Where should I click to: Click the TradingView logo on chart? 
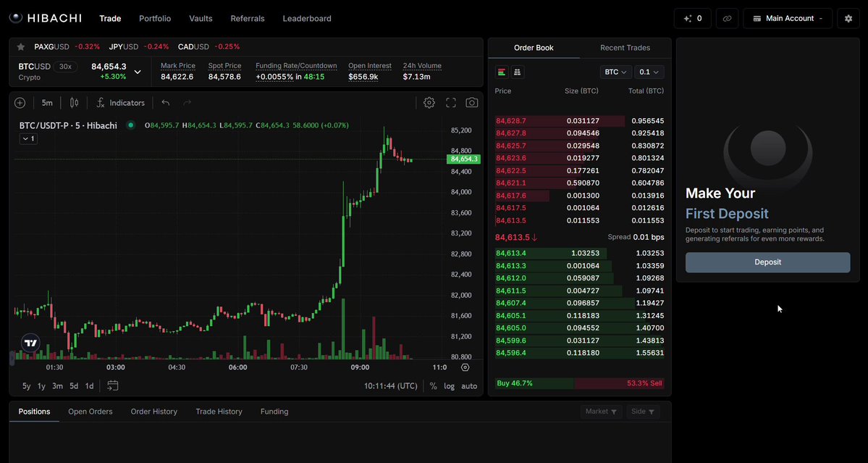31,343
